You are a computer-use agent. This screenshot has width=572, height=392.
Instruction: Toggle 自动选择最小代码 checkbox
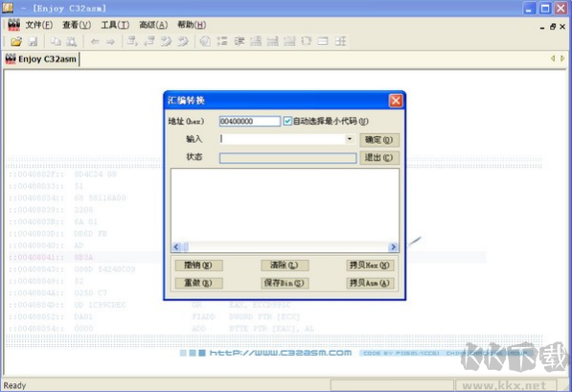[x=287, y=121]
